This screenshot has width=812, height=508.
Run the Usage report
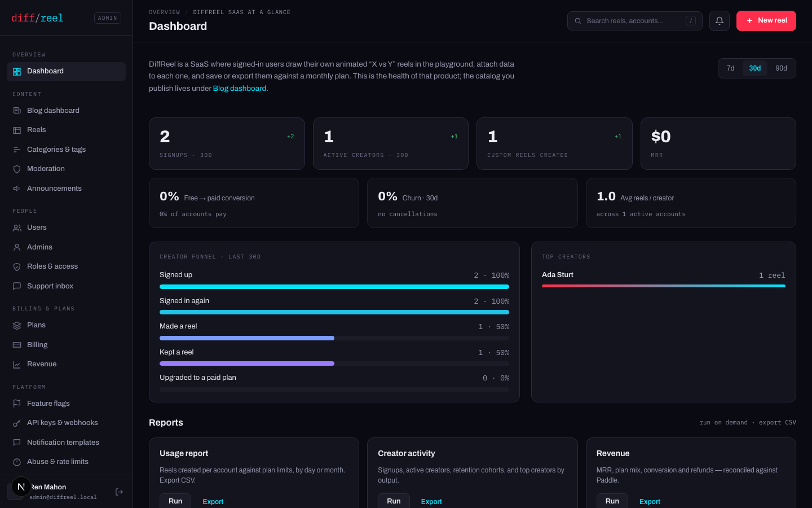point(175,501)
